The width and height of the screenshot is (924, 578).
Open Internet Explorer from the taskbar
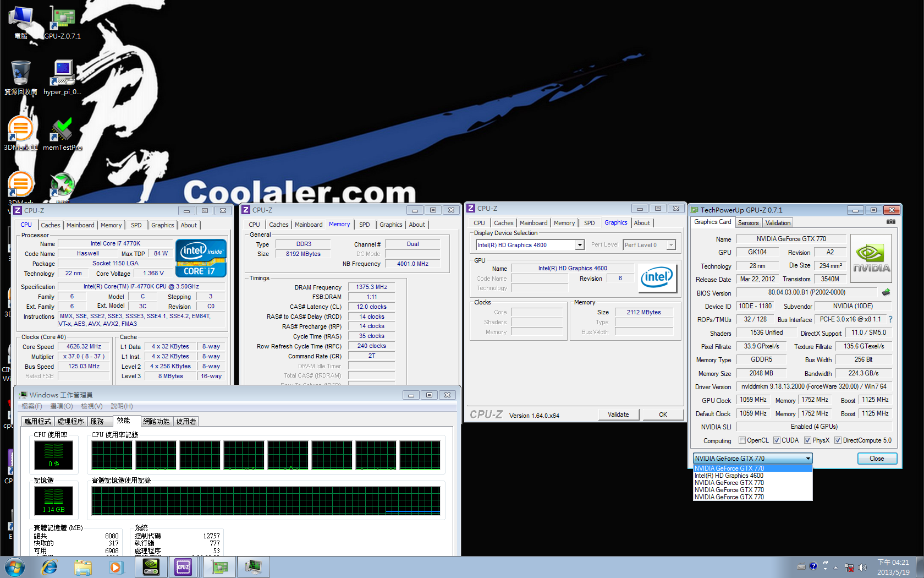coord(50,567)
